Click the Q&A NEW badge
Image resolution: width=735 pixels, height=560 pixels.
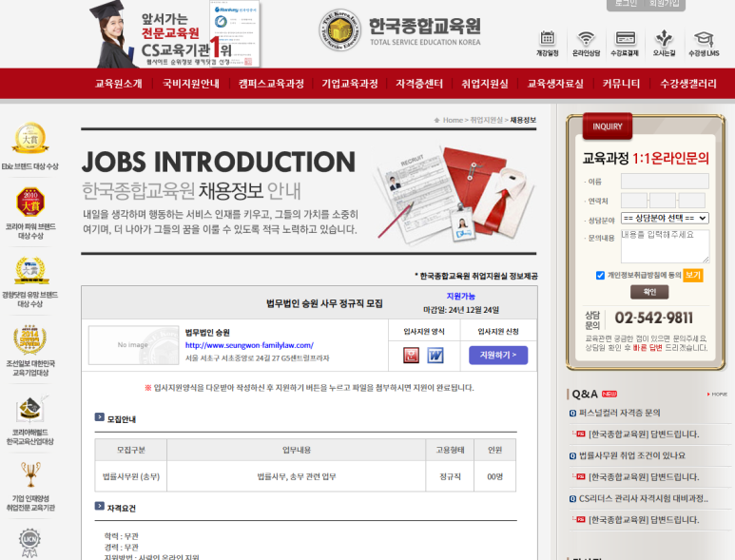609,394
